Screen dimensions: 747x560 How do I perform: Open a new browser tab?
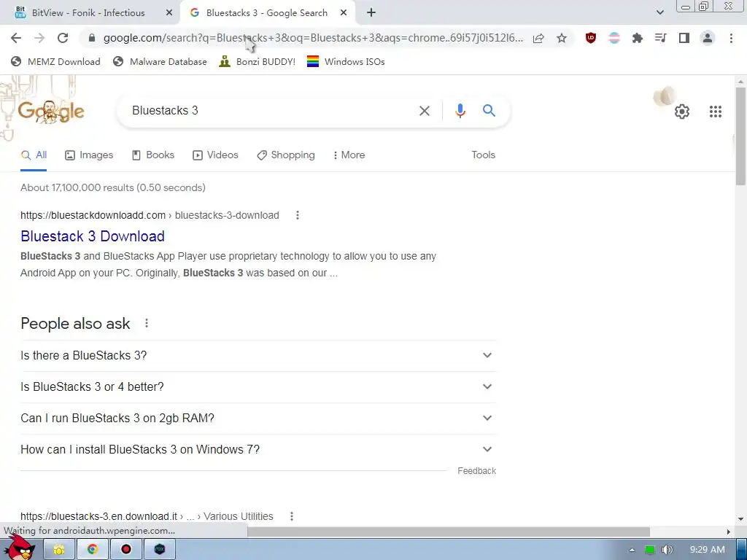(371, 13)
